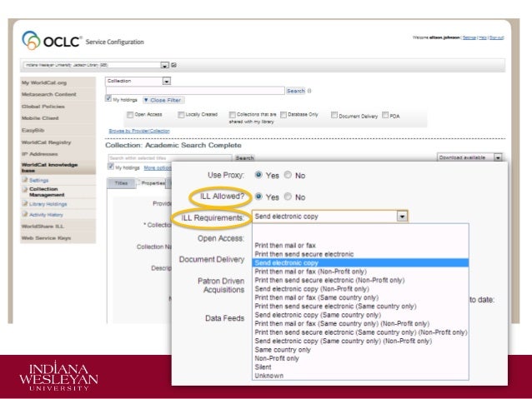Click the top Search button
Image resolution: width=532 pixels, height=399 pixels.
point(295,91)
